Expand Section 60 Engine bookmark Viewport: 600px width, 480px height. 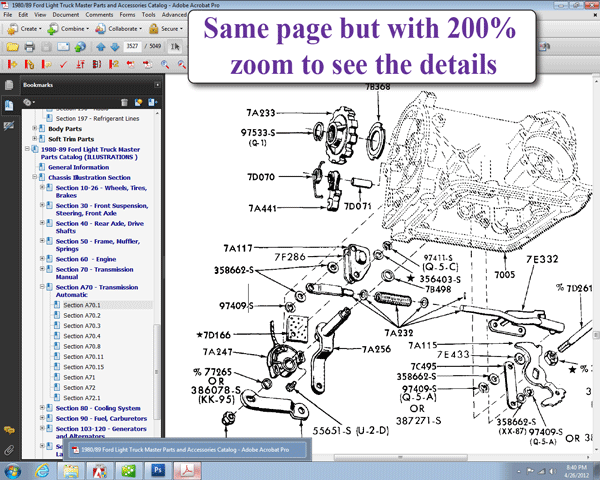coord(42,259)
